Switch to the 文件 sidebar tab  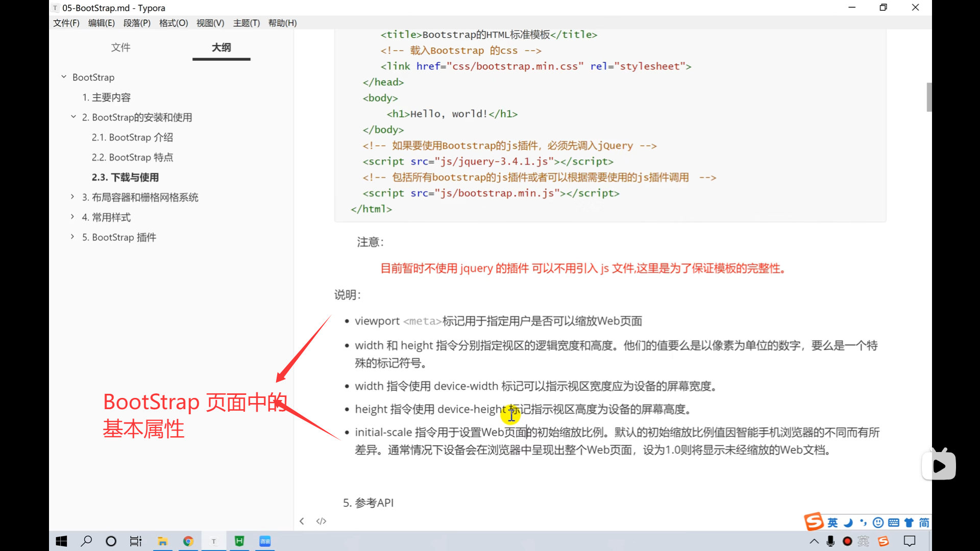click(x=120, y=47)
